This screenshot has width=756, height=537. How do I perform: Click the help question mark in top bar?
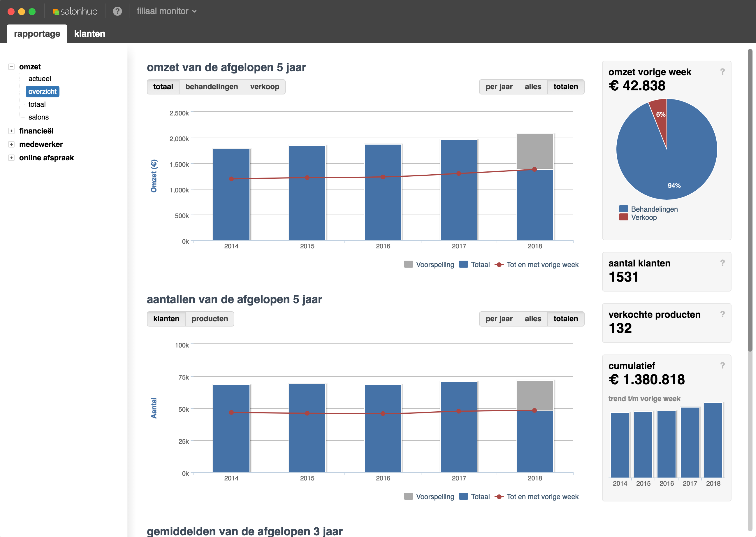coord(117,11)
